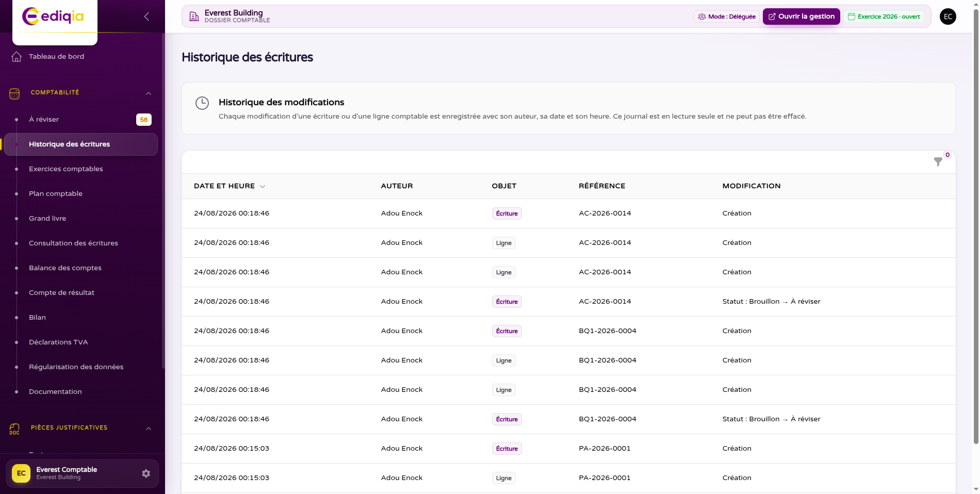Sort by Date et heure column arrow

coord(263,187)
